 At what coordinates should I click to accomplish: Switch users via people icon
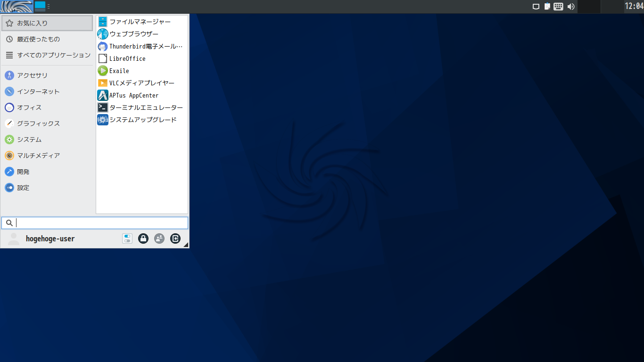(x=159, y=239)
